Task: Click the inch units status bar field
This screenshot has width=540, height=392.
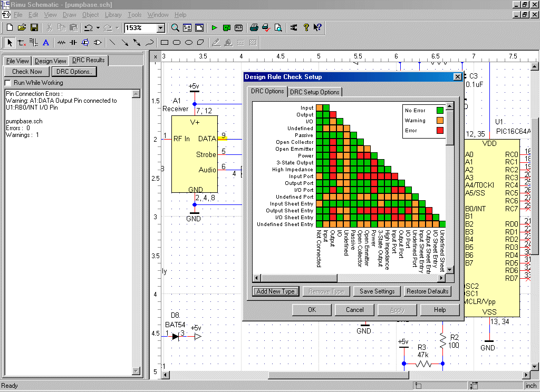Action: [x=531, y=386]
